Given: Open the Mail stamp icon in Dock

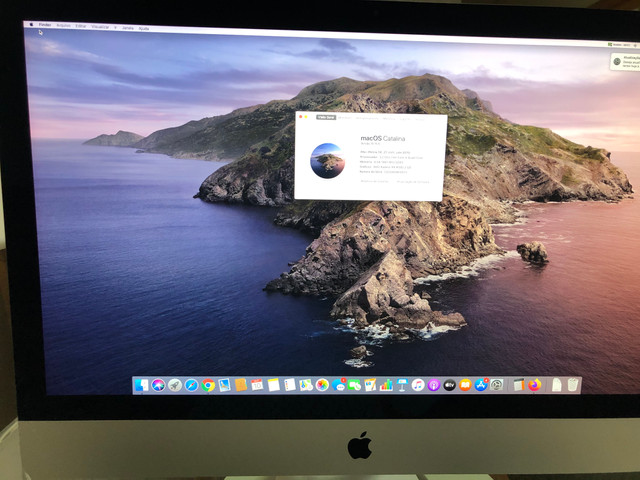Looking at the screenshot, I should click(224, 385).
